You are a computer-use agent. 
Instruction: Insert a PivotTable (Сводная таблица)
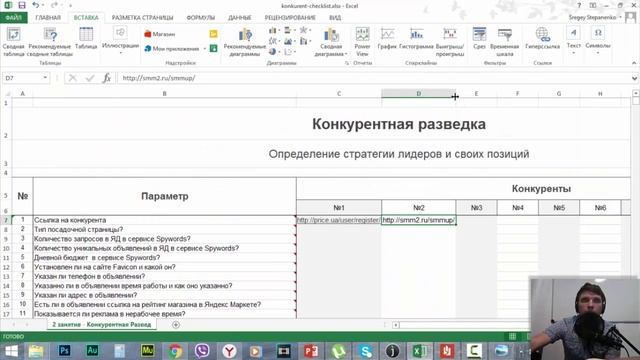coord(13,42)
